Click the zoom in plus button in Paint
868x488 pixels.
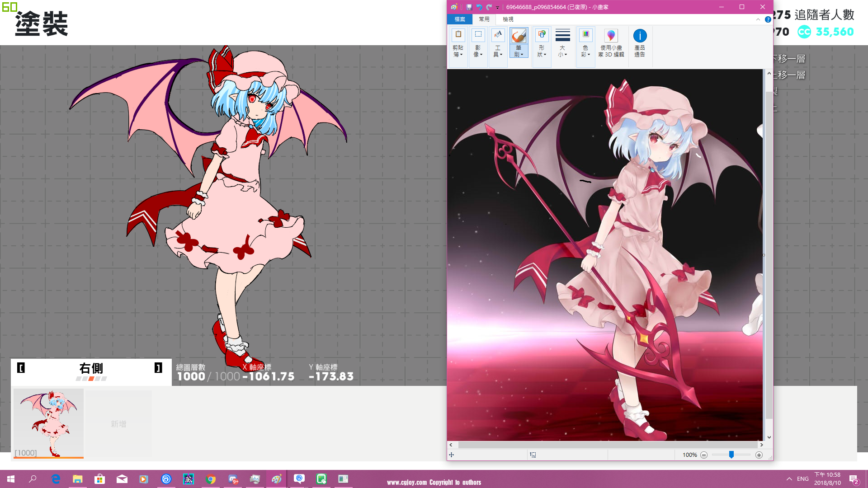coord(759,455)
